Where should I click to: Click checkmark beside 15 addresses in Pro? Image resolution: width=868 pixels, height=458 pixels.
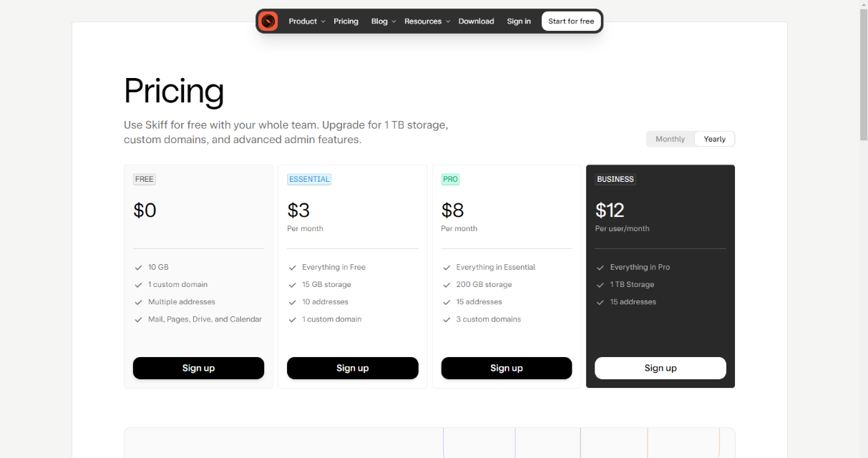tap(447, 302)
